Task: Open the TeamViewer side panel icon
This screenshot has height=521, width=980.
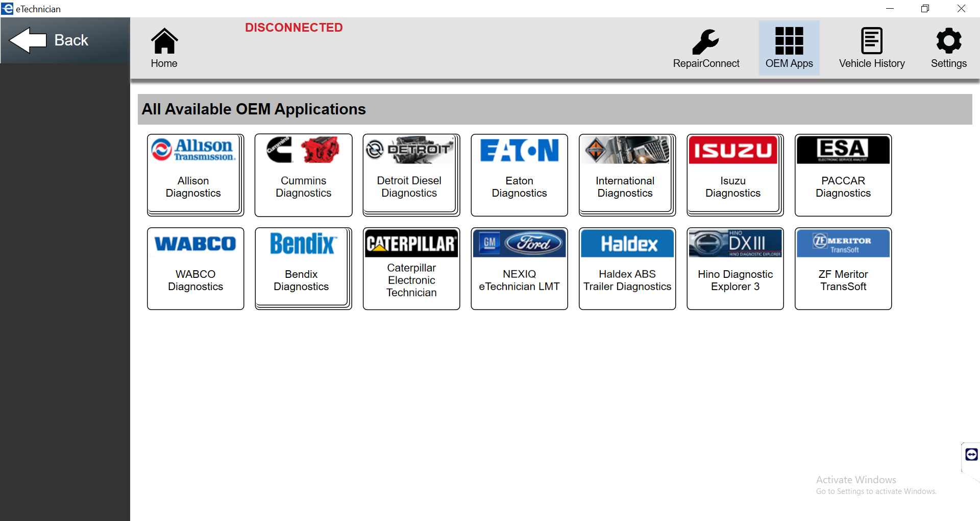Action: (971, 454)
